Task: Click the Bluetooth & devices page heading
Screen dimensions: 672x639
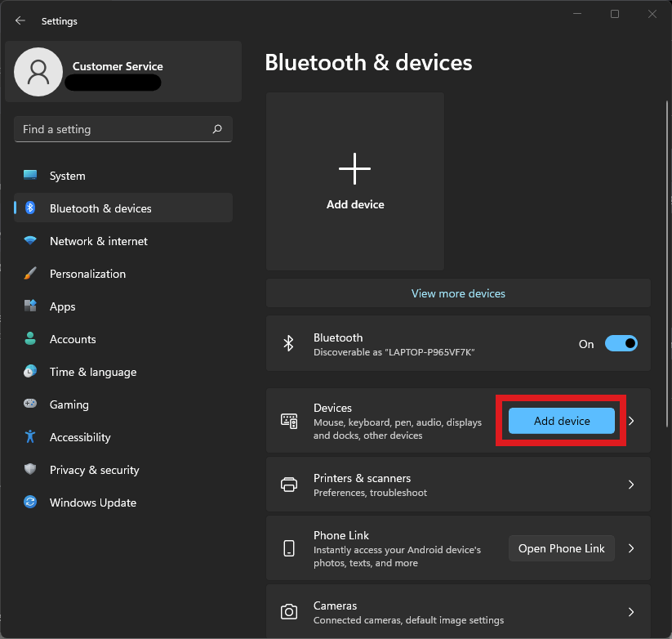Action: pos(368,63)
